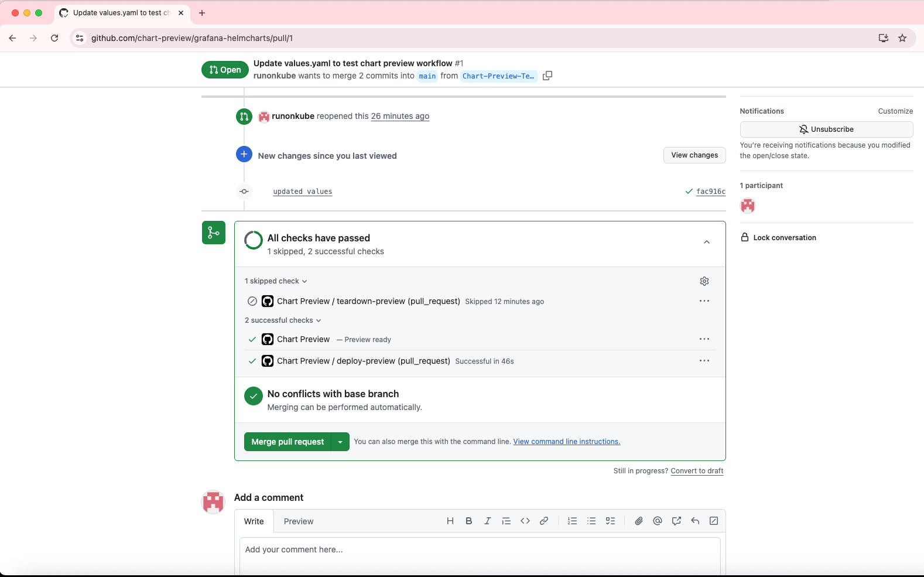Add a task list icon
Screen dimensions: 924x577
pos(610,521)
